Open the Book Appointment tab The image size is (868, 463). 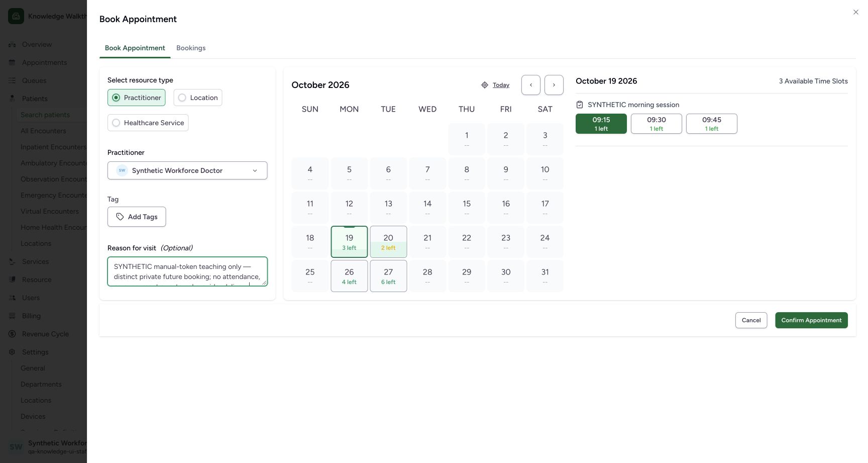tap(135, 48)
